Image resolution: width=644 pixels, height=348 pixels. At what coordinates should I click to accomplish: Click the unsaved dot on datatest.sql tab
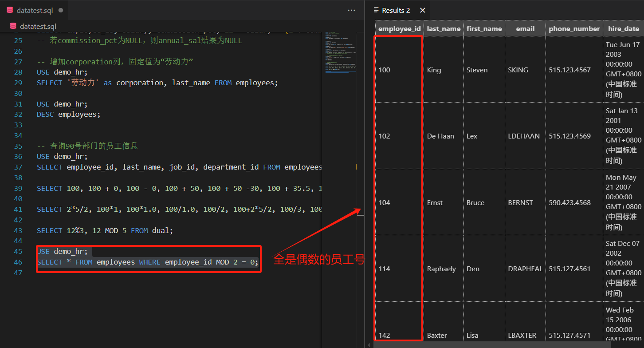coord(60,10)
